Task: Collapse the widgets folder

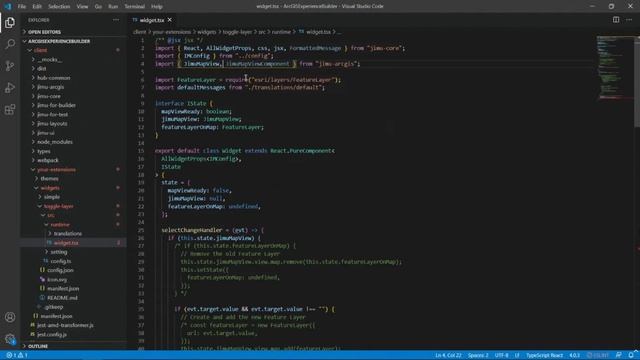Action: point(73,188)
